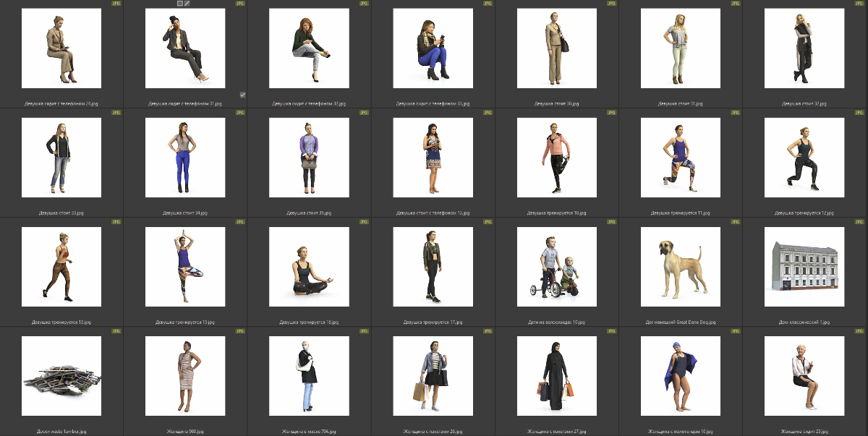
Task: Click filename Женщина с полотенцем 10.jpg
Action: click(x=681, y=432)
